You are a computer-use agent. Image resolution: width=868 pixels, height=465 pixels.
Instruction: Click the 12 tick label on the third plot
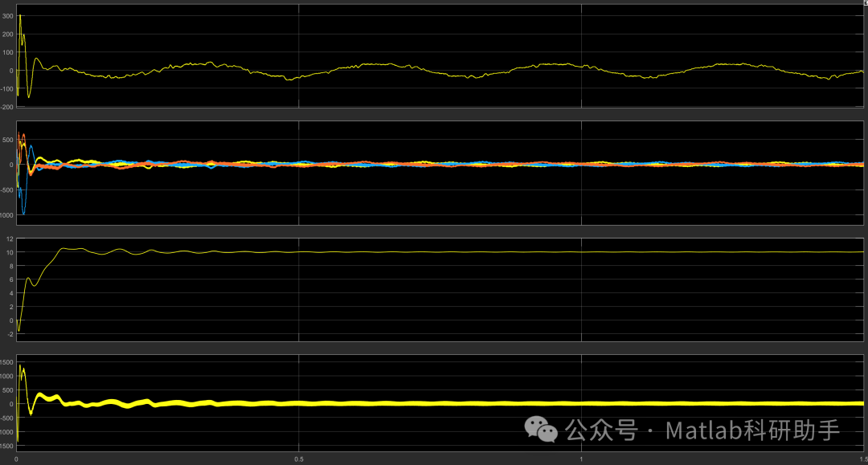pos(10,239)
